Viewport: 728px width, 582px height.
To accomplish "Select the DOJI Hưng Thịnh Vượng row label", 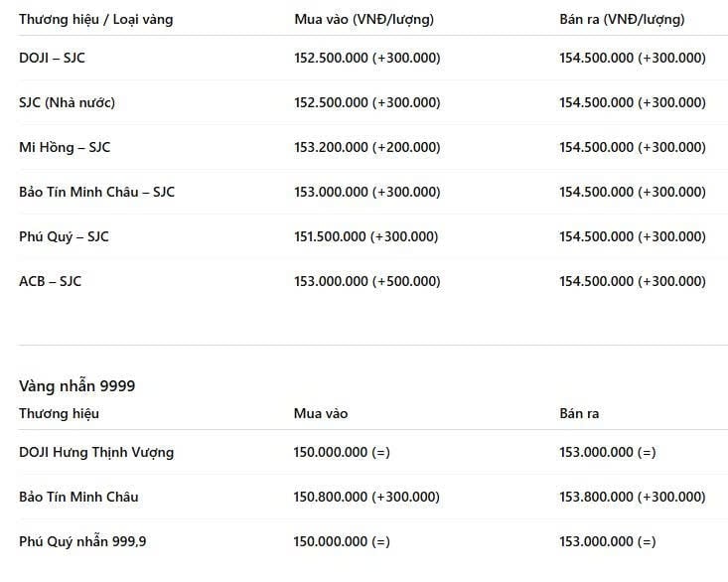I will 96,452.
